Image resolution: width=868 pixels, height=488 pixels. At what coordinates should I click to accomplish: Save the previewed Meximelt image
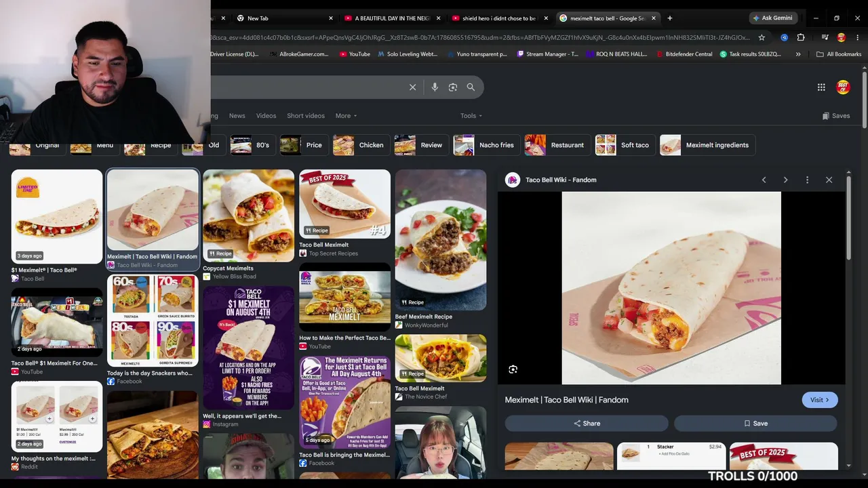[755, 424]
